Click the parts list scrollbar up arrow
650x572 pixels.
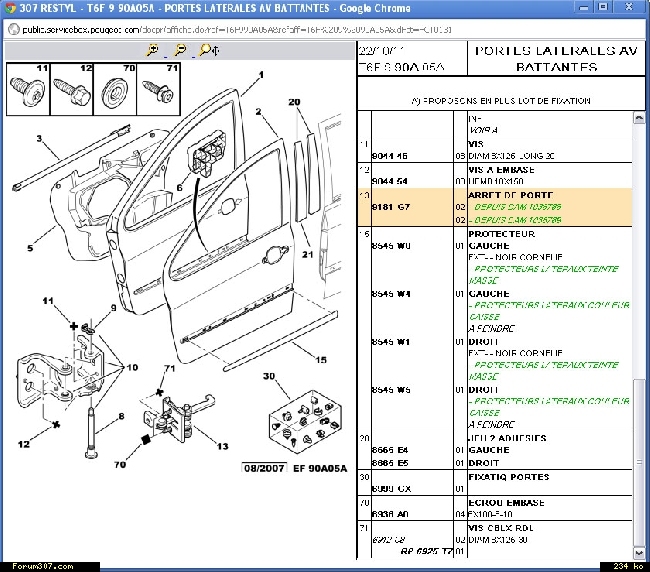639,118
